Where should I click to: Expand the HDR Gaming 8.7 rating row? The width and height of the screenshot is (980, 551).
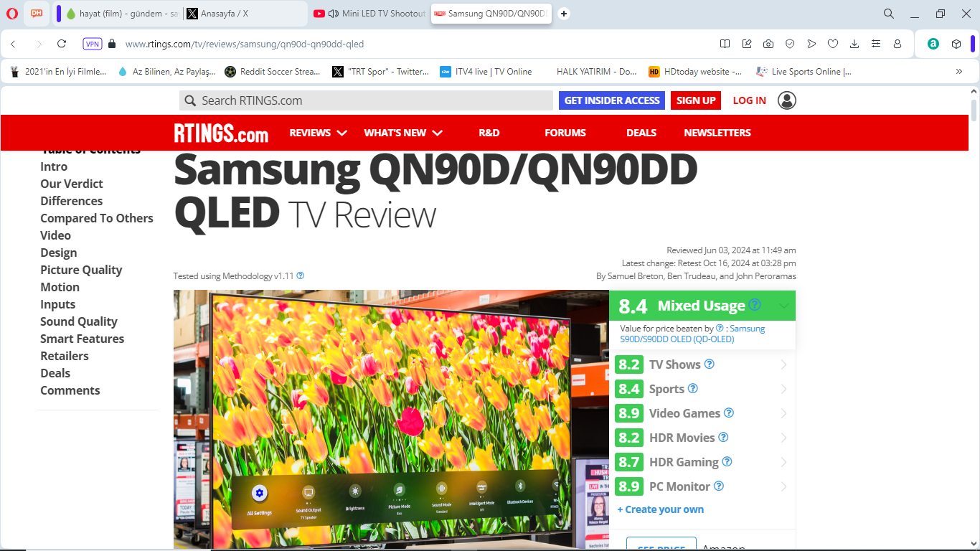[702, 462]
